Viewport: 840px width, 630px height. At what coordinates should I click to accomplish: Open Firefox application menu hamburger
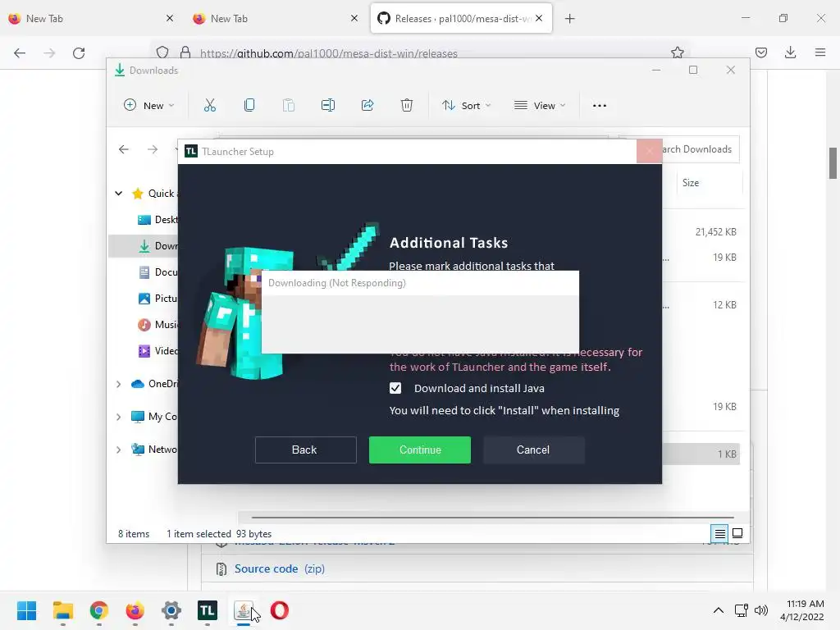tap(820, 52)
